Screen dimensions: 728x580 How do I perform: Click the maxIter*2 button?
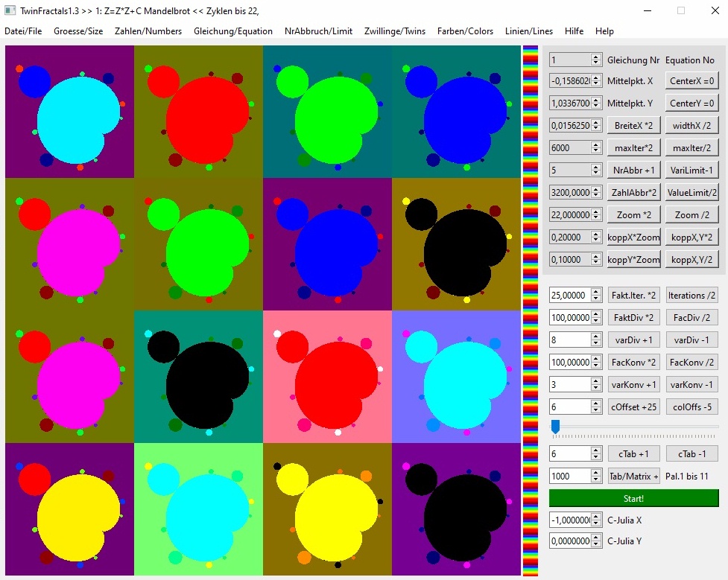tap(634, 147)
